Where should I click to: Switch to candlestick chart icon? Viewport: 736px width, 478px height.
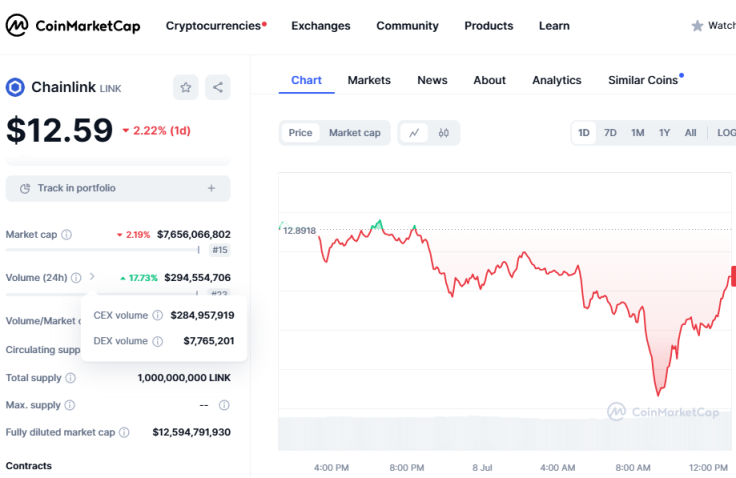444,133
